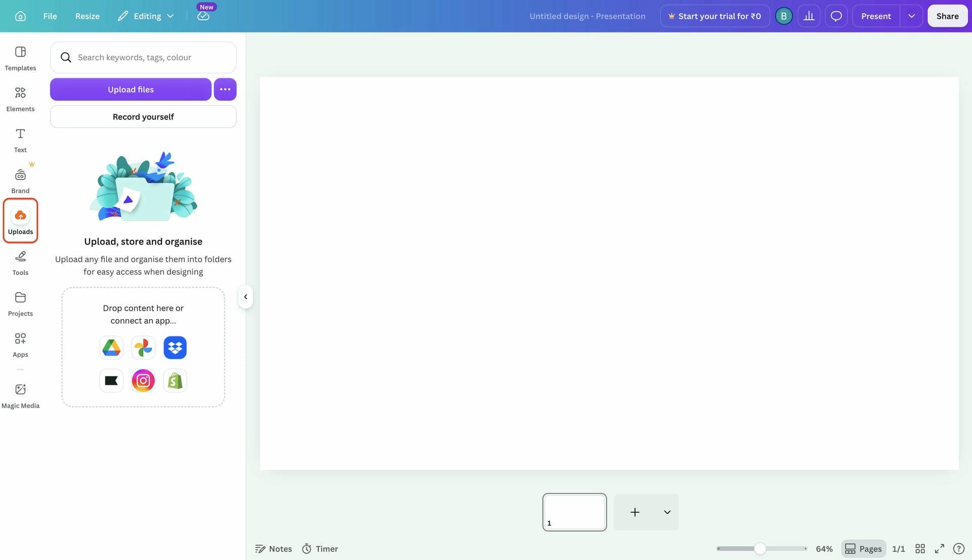Adjust the zoom slider handle

pyautogui.click(x=760, y=549)
